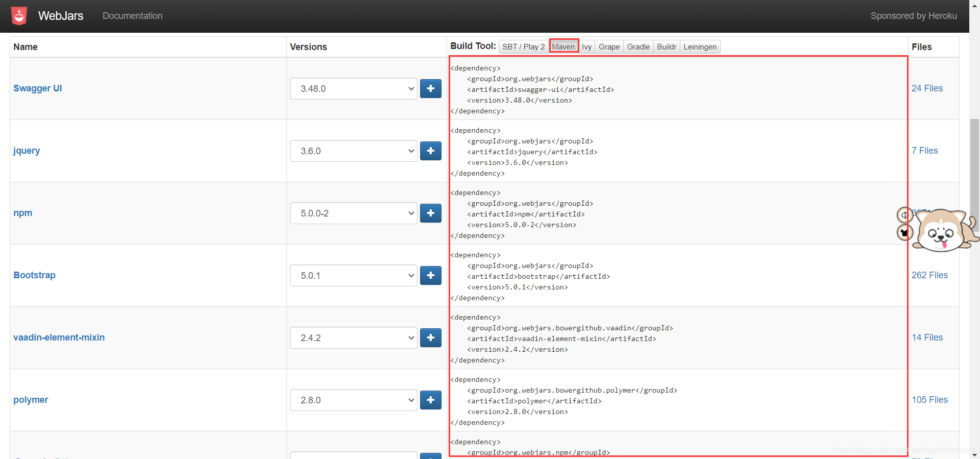Image resolution: width=980 pixels, height=459 pixels.
Task: Select Ivy build tool
Action: coord(587,46)
